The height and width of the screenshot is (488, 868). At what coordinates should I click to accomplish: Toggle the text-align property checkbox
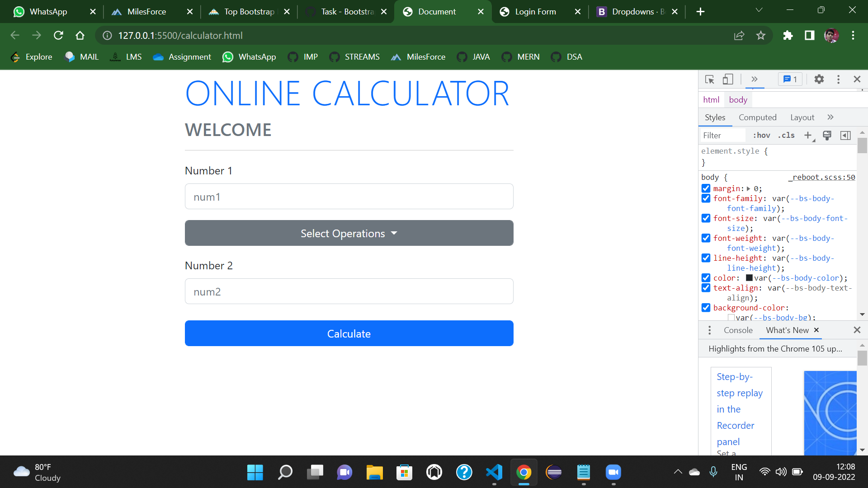[706, 288]
